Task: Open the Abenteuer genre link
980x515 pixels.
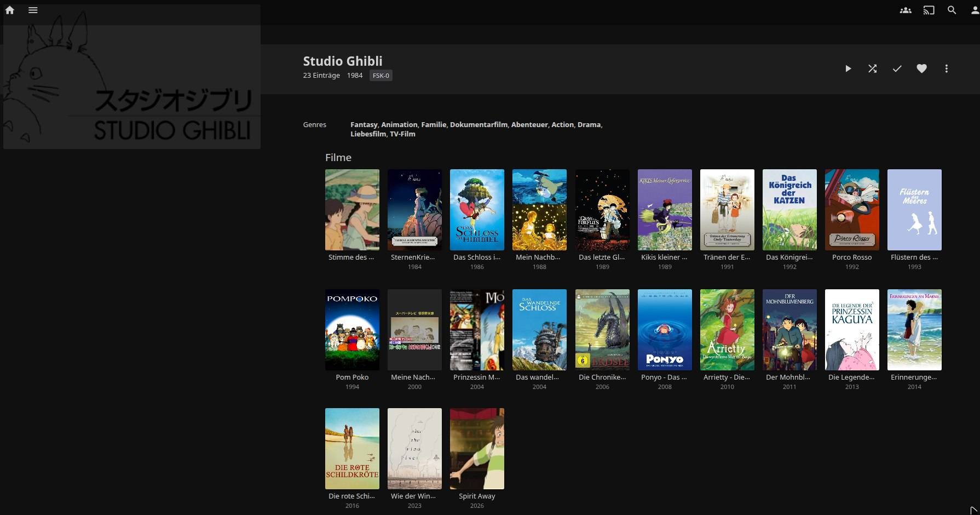Action: [529, 124]
